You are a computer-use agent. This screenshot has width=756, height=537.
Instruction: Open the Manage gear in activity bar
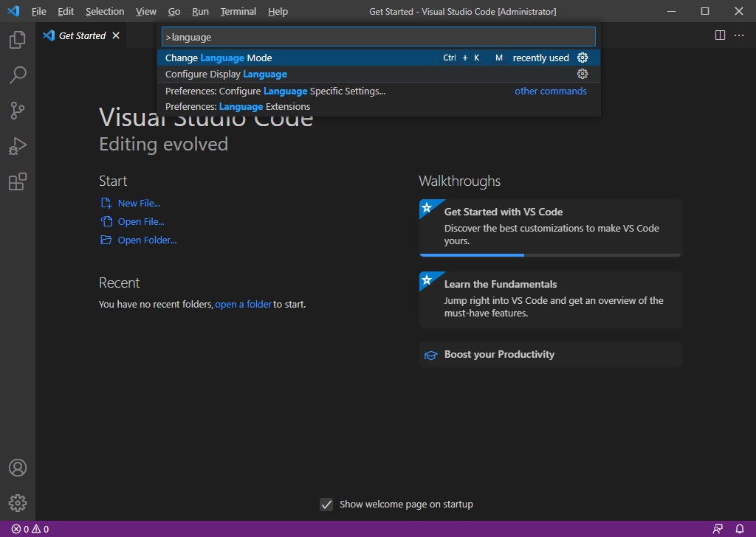[x=18, y=503]
